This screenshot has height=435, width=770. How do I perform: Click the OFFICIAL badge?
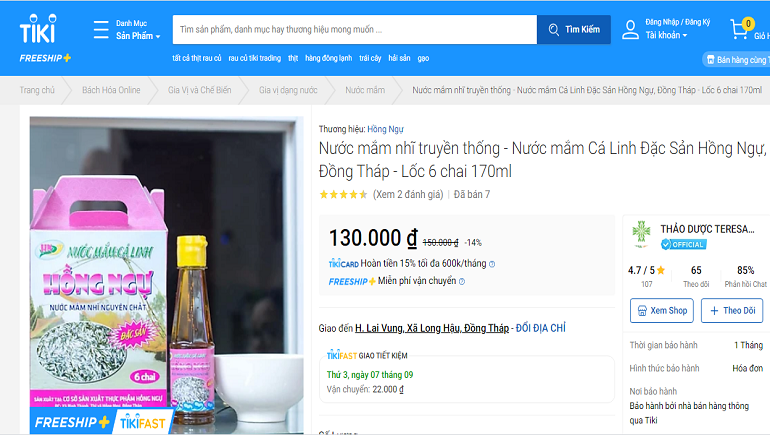[x=683, y=245]
